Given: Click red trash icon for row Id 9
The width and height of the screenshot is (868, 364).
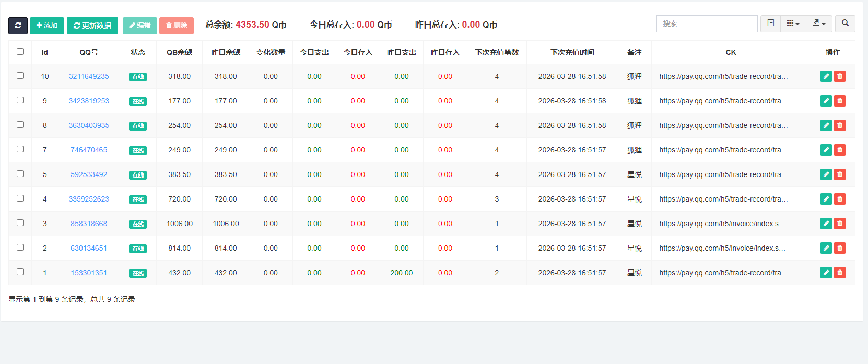Looking at the screenshot, I should tap(839, 101).
